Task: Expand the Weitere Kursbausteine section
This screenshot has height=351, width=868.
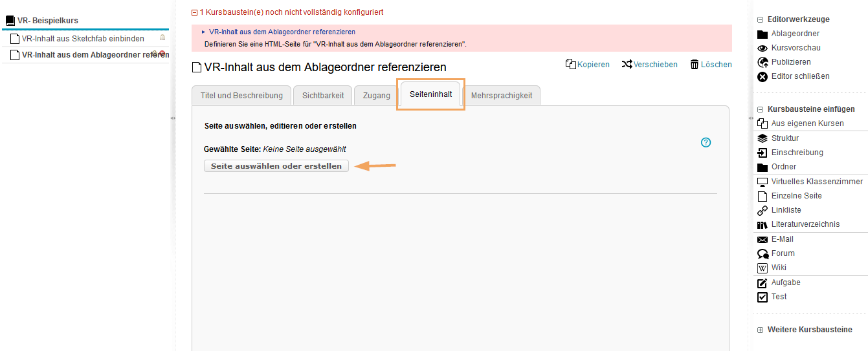Action: point(760,330)
